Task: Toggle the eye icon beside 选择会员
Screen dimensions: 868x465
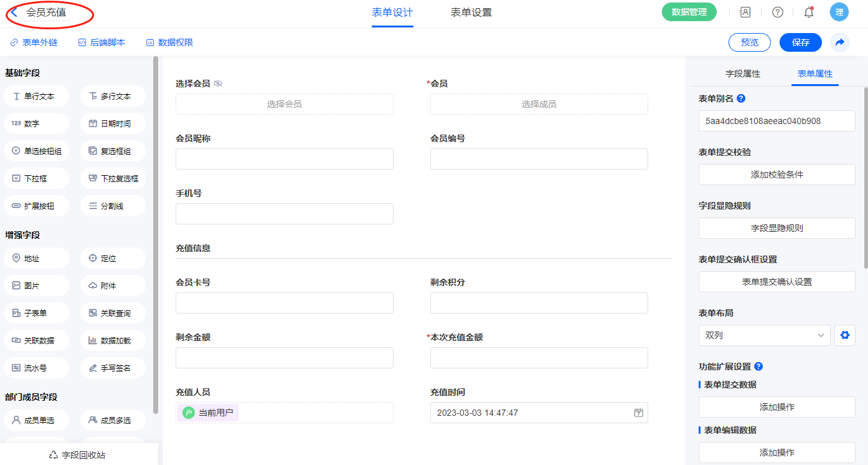Action: click(218, 84)
